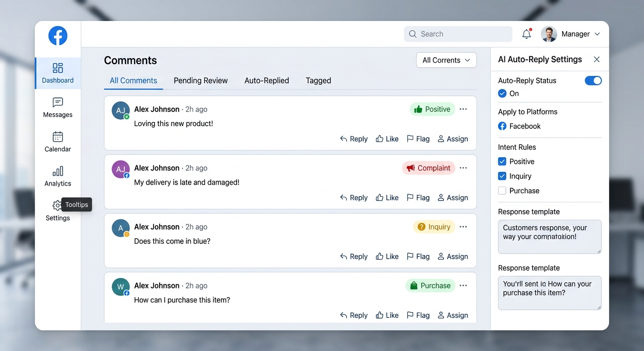Click the Settings gear in sidebar
Screen dimensions: 644x351
click(x=57, y=206)
